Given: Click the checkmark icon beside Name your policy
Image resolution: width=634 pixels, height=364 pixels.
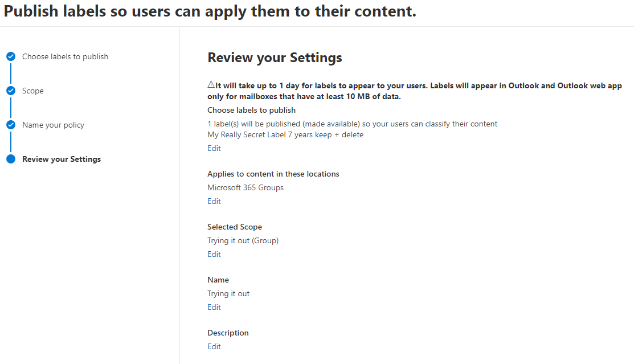Looking at the screenshot, I should point(11,125).
